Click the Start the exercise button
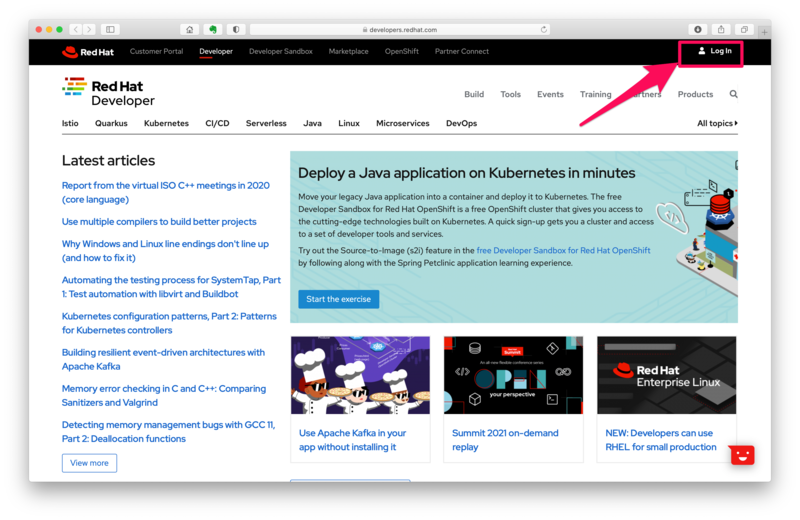800x520 pixels. click(338, 299)
